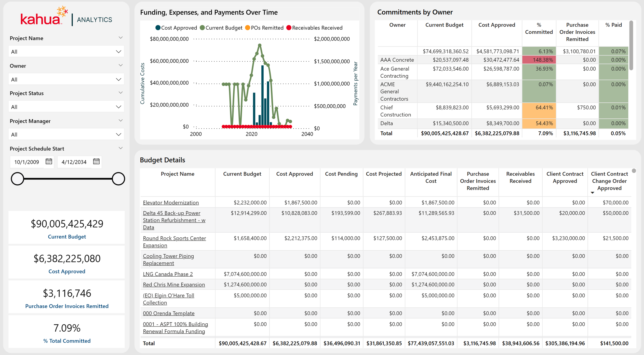Viewport: 644px width, 355px height.
Task: Open the LNG Canada Phase 2 link
Action: pyautogui.click(x=168, y=274)
